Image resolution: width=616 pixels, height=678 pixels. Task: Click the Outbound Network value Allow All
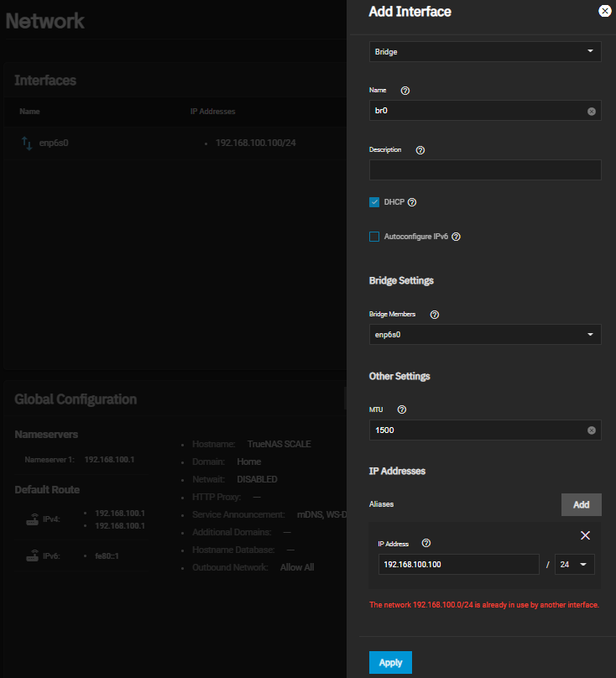coord(297,567)
